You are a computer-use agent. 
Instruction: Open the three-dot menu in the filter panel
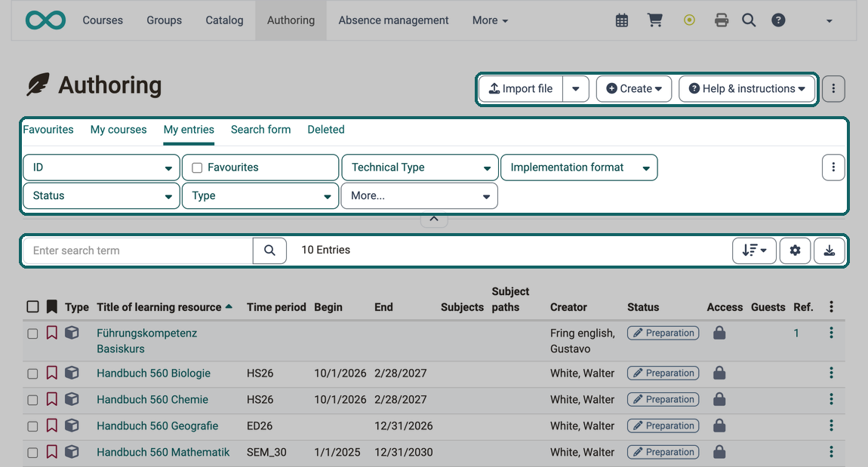click(x=833, y=167)
